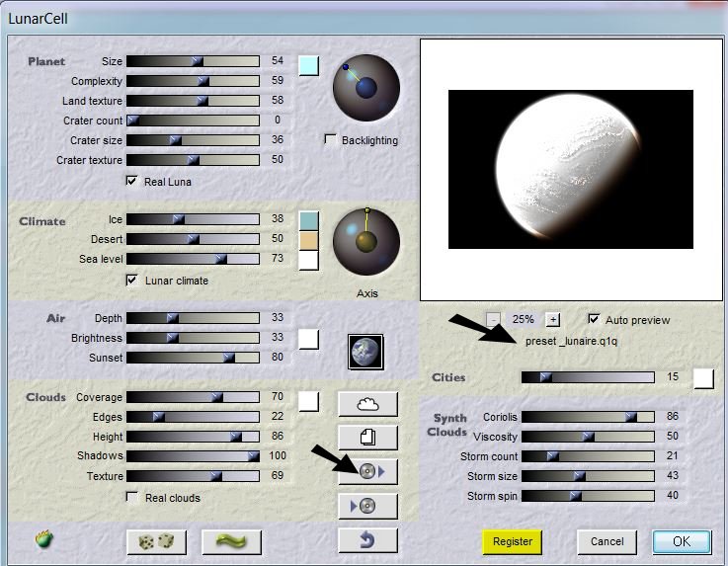Click the blue undo arrow button

pos(367,540)
